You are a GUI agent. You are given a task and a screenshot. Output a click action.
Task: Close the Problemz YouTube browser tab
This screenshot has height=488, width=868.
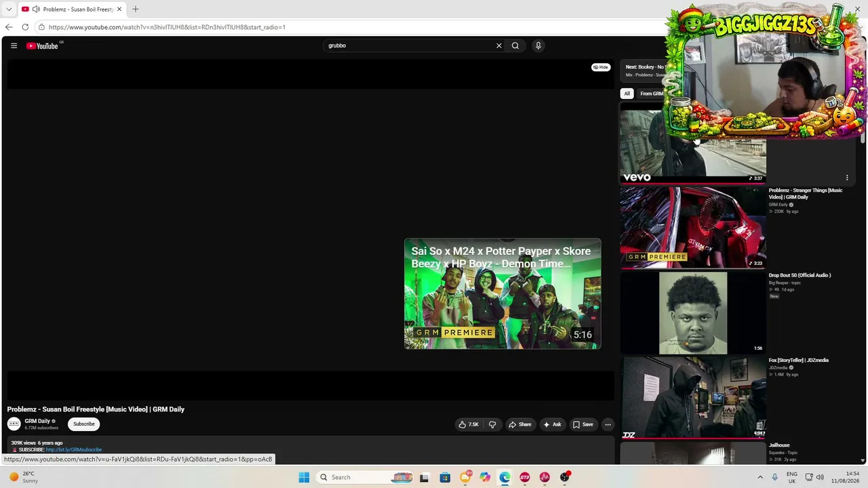(119, 9)
